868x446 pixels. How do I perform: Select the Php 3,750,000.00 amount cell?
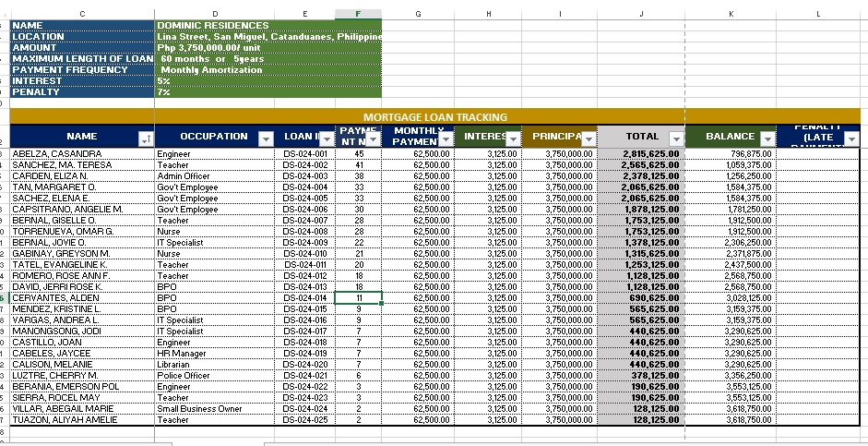coord(268,48)
